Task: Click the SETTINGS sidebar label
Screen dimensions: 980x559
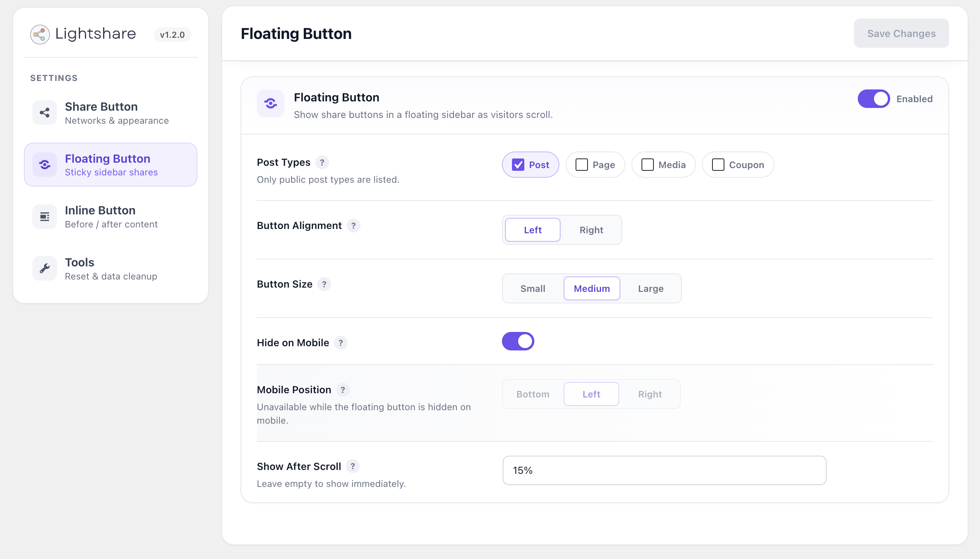Action: tap(54, 78)
